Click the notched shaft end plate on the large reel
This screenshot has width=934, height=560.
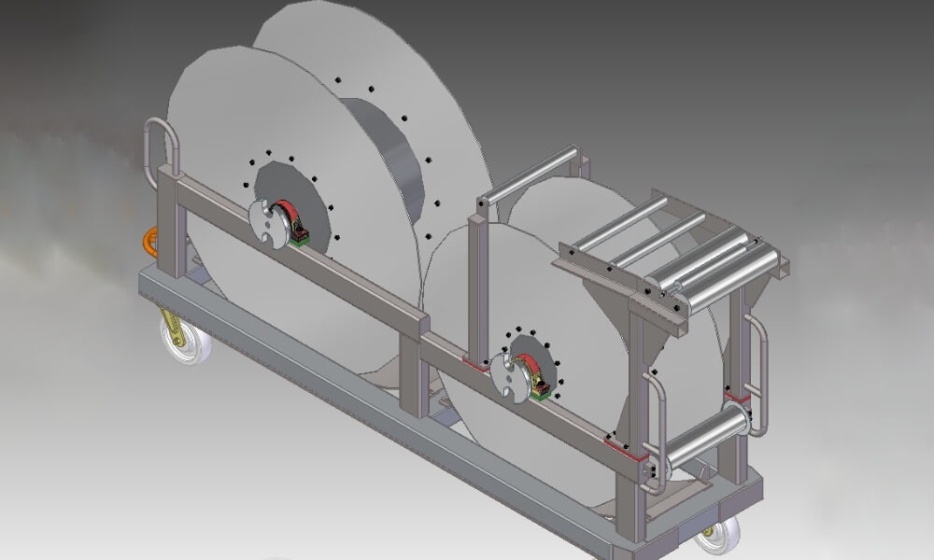point(264,223)
